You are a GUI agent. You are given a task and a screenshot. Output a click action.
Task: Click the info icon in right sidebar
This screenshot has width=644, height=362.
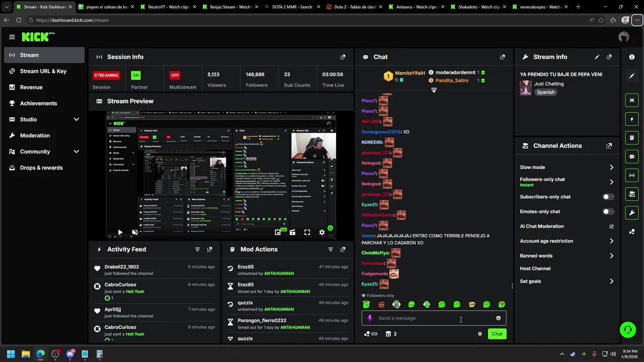(x=632, y=57)
